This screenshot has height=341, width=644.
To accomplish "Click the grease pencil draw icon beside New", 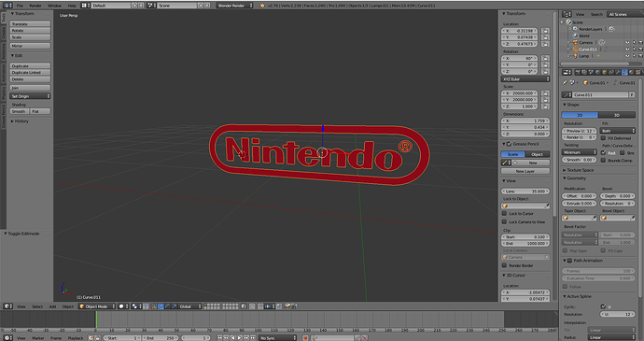I will (506, 163).
